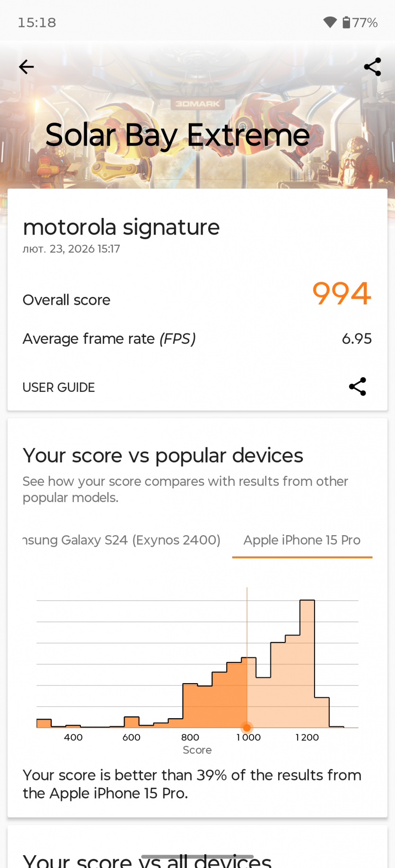Viewport: 395px width, 868px height.
Task: Select the Apple iPhone 15 Pro tab
Action: [302, 540]
